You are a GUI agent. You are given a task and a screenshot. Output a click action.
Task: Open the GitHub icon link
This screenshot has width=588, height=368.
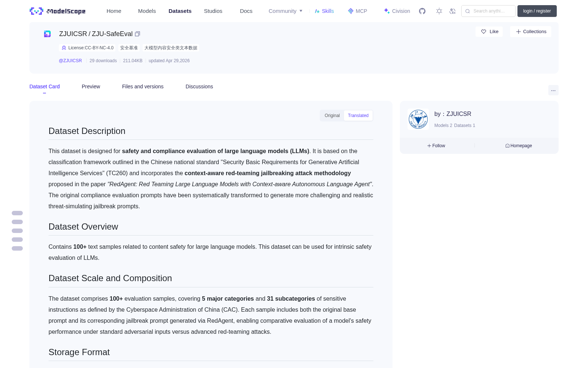pyautogui.click(x=422, y=11)
